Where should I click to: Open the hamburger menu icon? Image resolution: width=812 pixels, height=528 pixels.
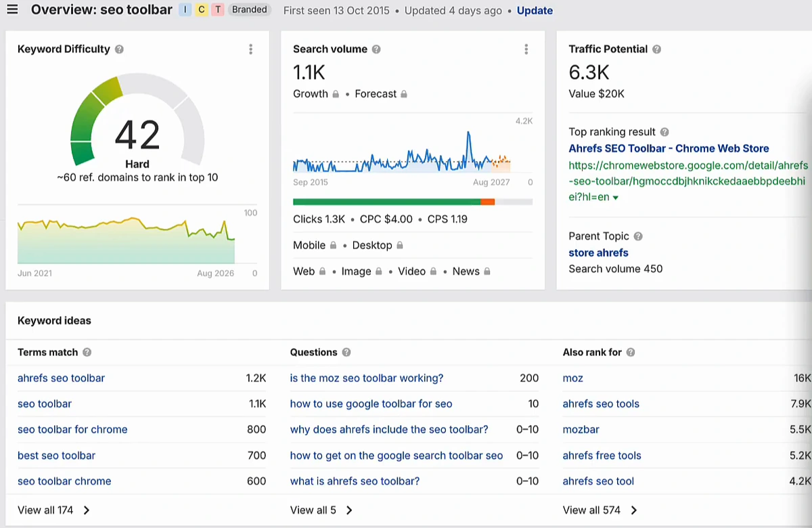(14, 10)
